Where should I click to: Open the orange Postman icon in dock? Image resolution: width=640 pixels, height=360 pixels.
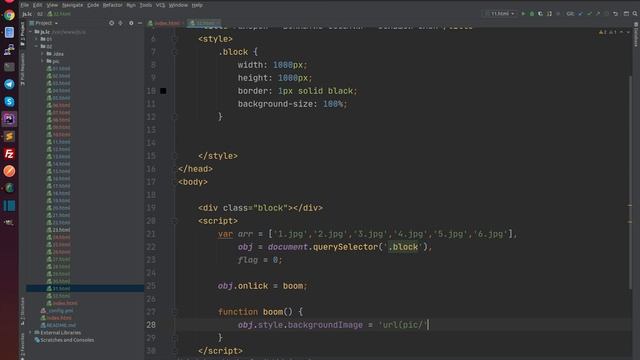coord(9,171)
